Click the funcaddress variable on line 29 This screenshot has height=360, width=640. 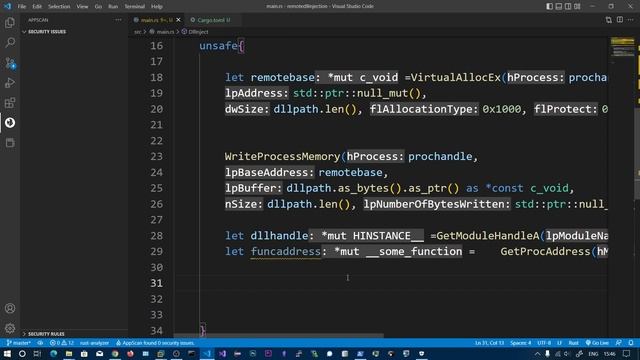[x=286, y=251]
